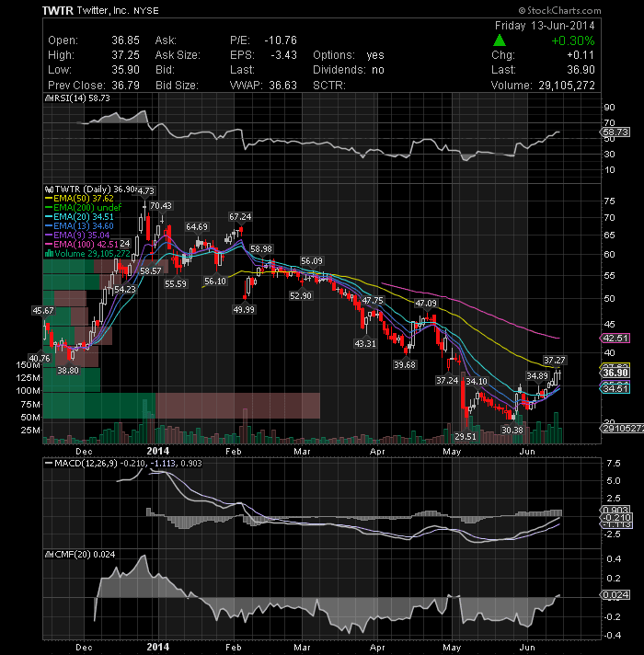Image resolution: width=644 pixels, height=655 pixels.
Task: Click the 67.24 price peak label
Action: pos(240,217)
